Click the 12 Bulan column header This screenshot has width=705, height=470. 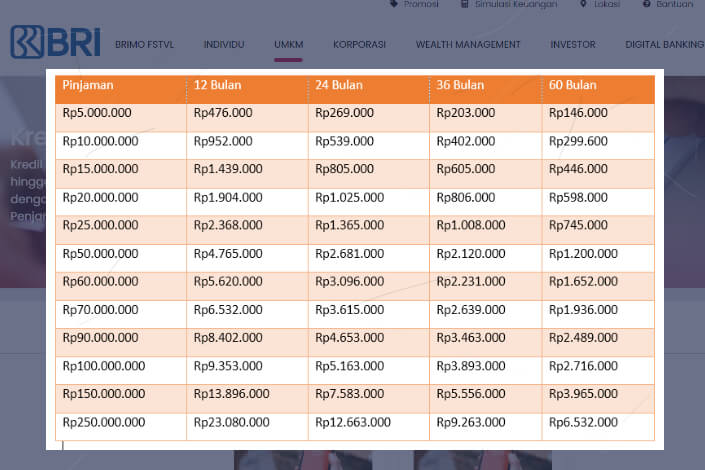(x=247, y=90)
